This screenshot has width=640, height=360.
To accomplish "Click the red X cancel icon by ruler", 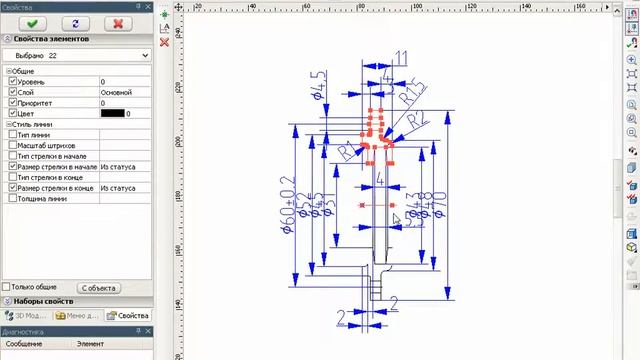I will (x=164, y=42).
